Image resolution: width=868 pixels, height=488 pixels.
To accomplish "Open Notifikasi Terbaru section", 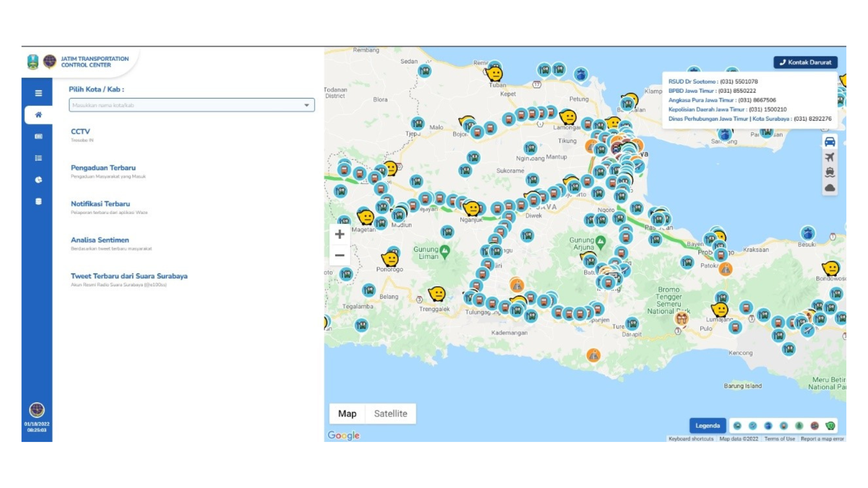I will (x=100, y=204).
